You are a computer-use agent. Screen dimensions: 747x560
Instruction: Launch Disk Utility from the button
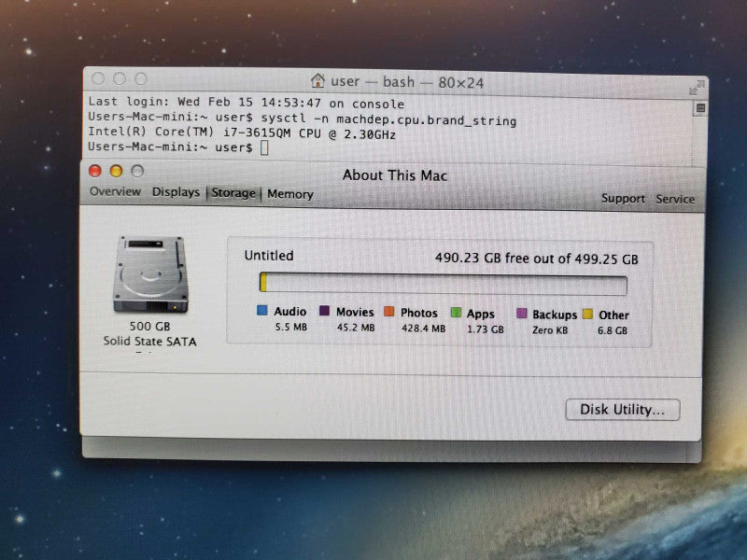(622, 410)
